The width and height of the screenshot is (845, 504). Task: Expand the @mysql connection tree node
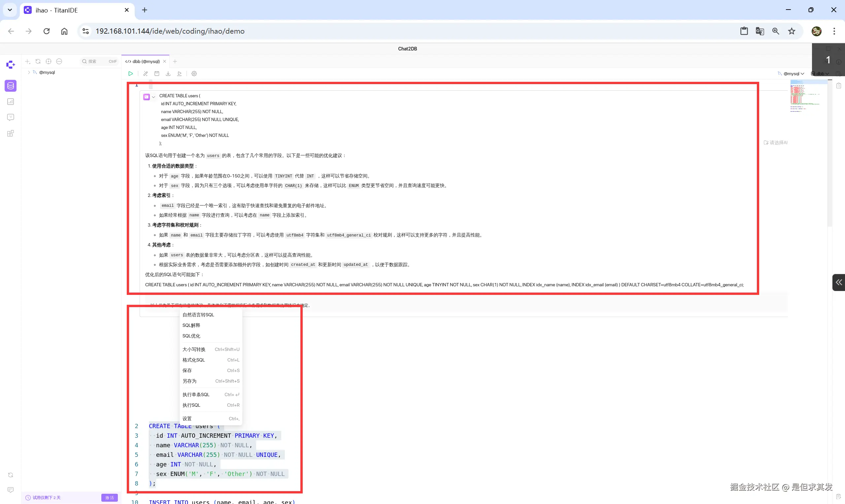tap(29, 72)
